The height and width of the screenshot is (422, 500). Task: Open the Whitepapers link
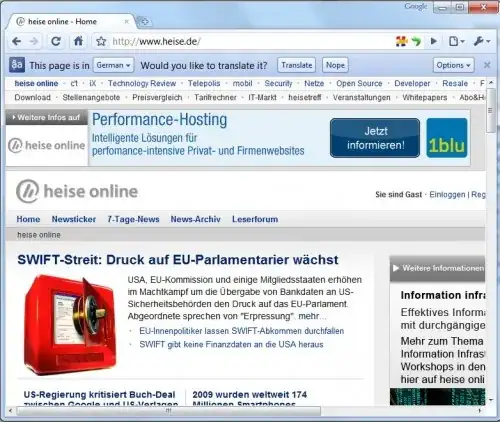[x=425, y=97]
